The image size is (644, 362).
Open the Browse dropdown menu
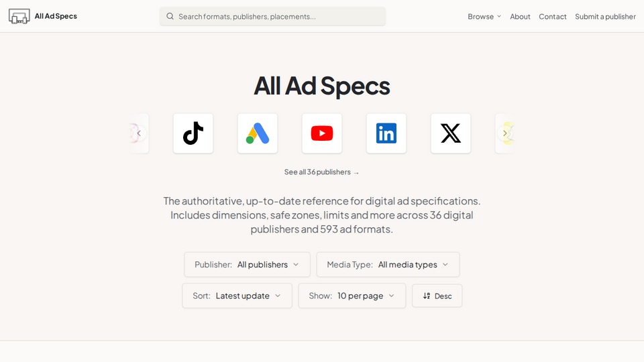484,16
